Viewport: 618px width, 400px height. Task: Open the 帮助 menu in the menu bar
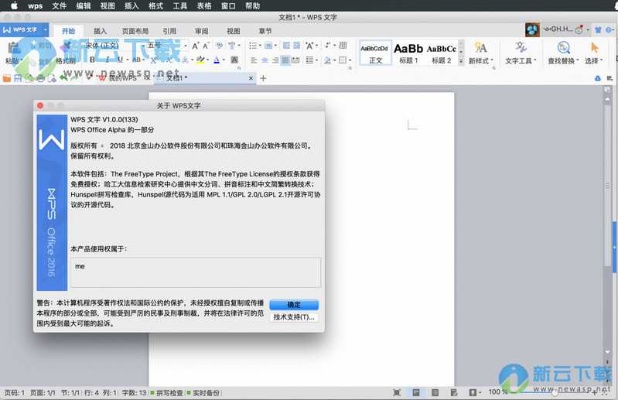[x=252, y=5]
